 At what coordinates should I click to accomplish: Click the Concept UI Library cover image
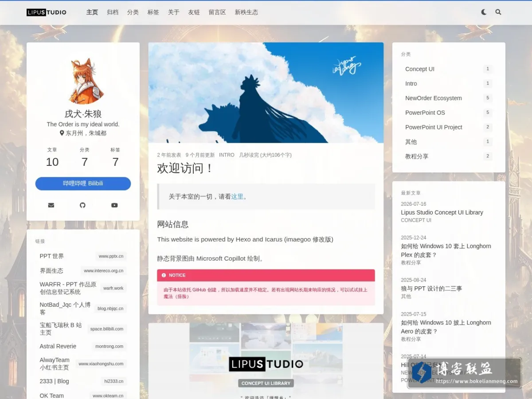[266, 361]
